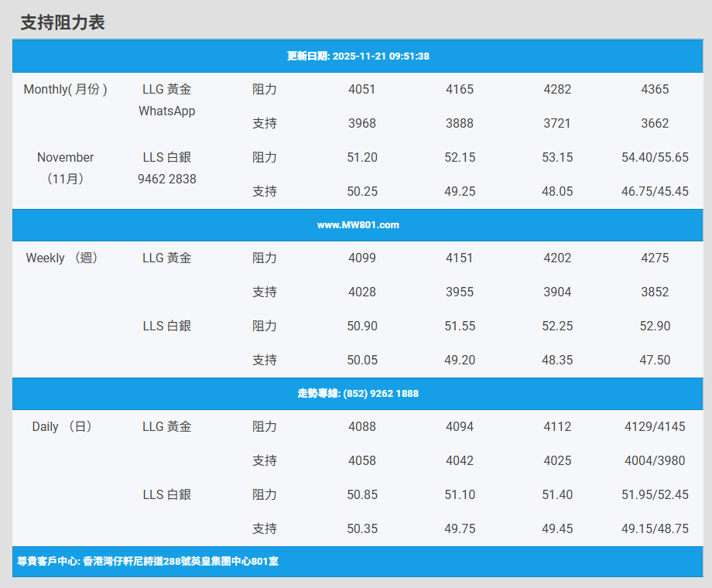This screenshot has height=588, width=712.
Task: Click the monthly gold resistance value 4051
Action: tap(362, 90)
